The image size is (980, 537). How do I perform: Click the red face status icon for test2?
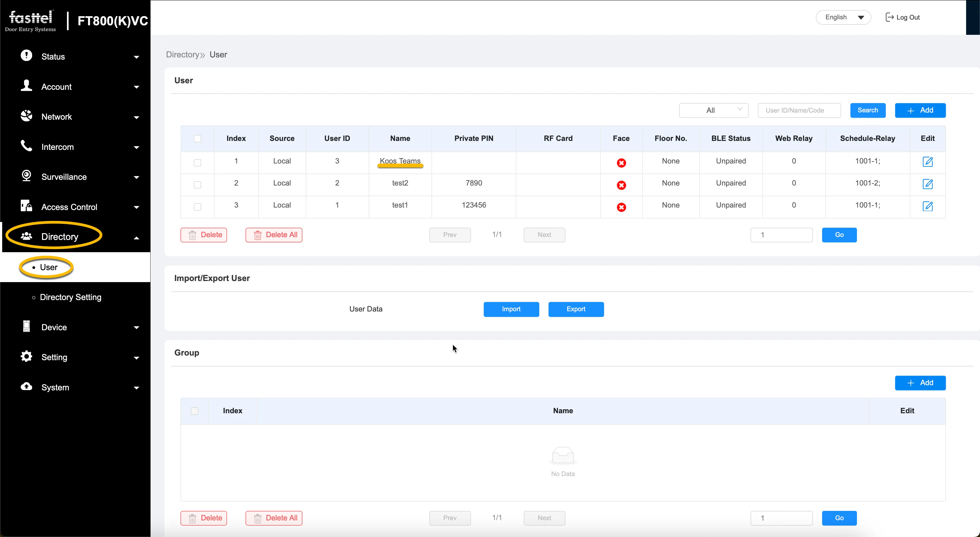(621, 185)
